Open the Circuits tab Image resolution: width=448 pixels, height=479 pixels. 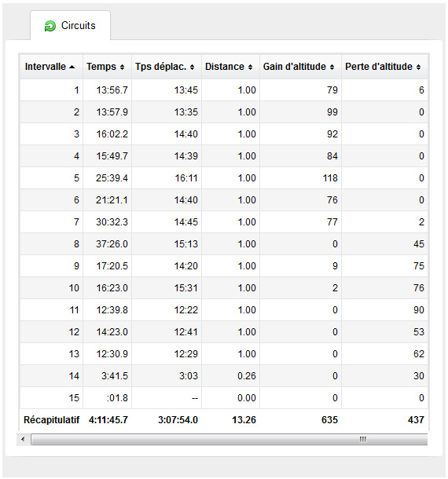pos(70,25)
